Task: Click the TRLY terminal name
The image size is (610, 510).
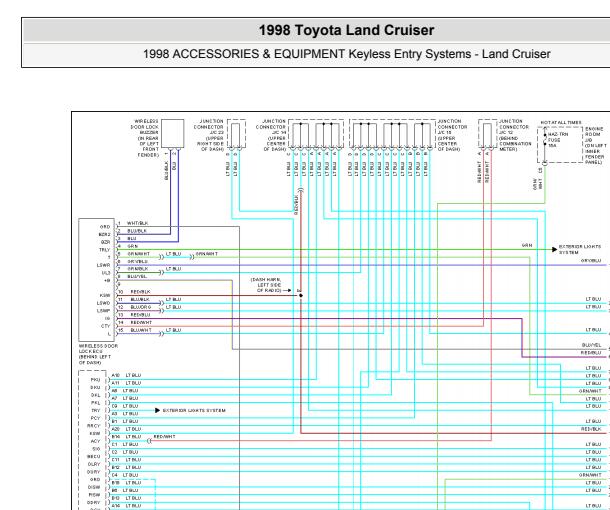Action: 104,250
